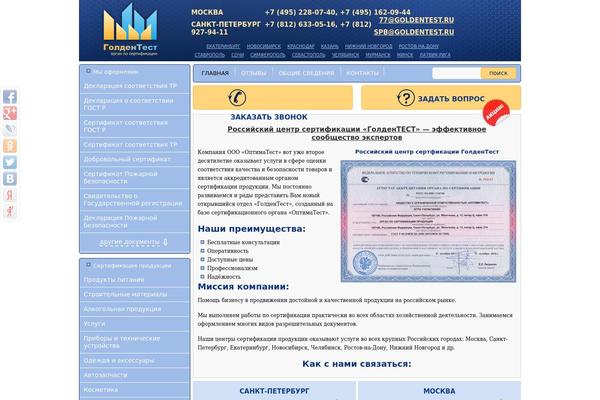Image resolution: width=600 pixels, height=400 pixels.
Task: Select Продукты питания category
Action: click(134, 280)
